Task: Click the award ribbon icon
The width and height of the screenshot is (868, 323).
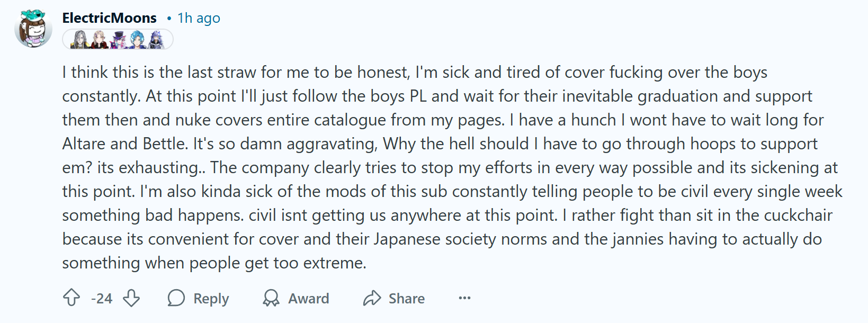Action: (x=271, y=298)
